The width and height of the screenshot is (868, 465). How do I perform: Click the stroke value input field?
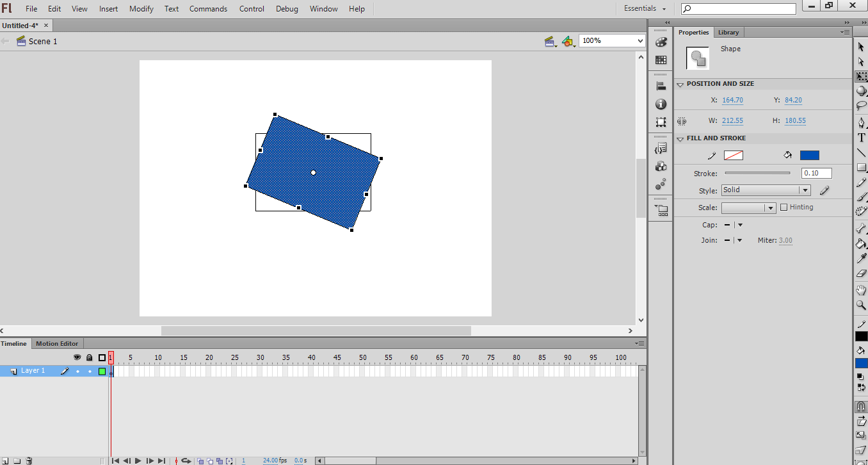[x=816, y=174]
